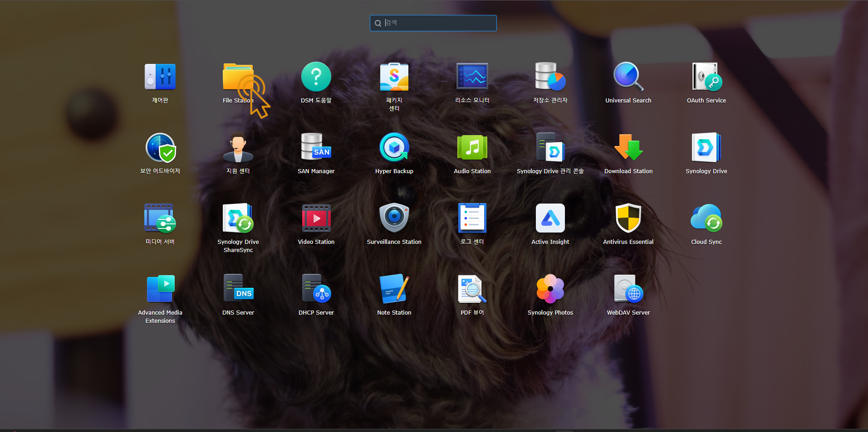This screenshot has width=868, height=432.
Task: Open Video Station
Action: pos(316,218)
